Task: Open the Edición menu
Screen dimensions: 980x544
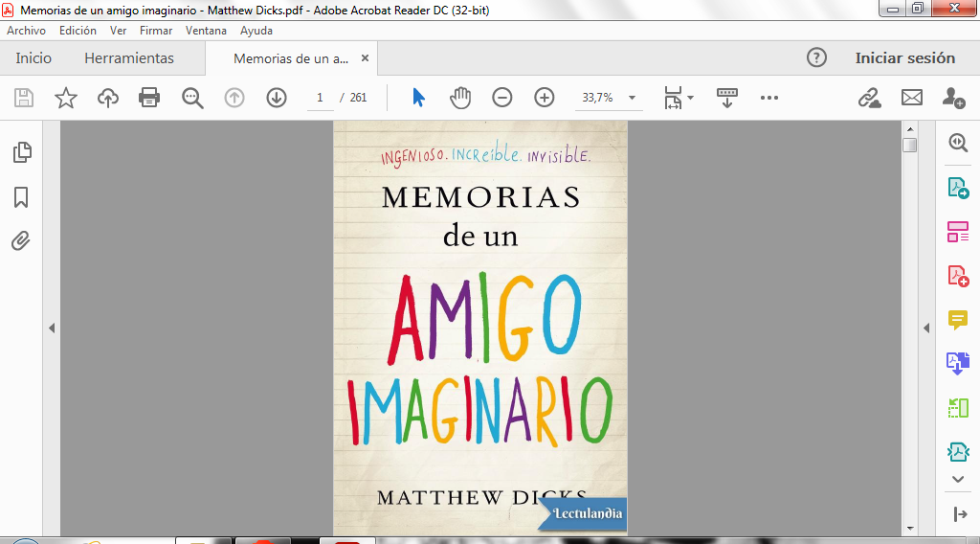Action: [x=78, y=30]
